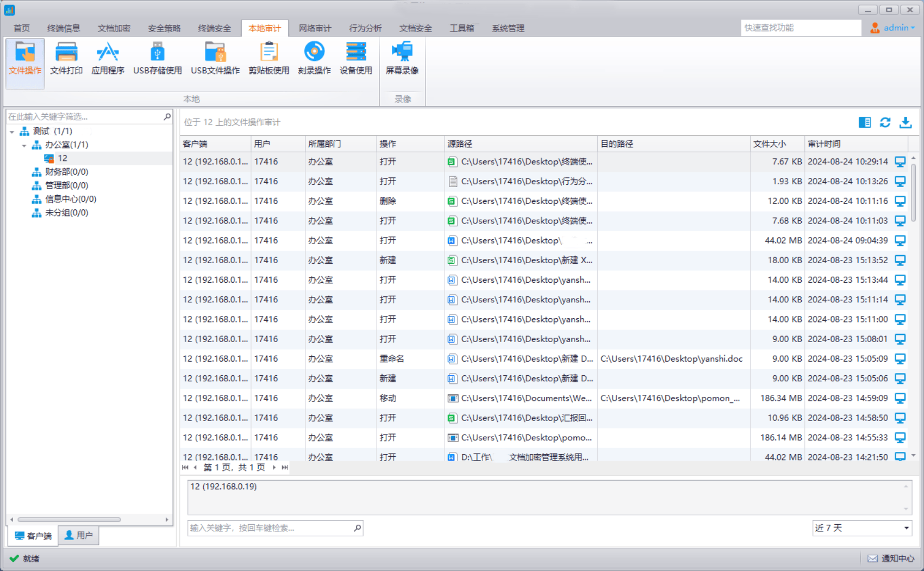
Task: View screen for the 09:04:39 record
Action: click(900, 240)
